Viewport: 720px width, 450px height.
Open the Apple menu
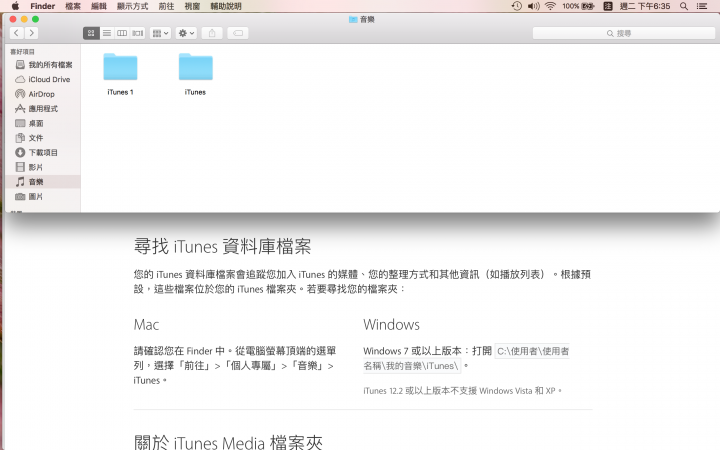pyautogui.click(x=15, y=6)
